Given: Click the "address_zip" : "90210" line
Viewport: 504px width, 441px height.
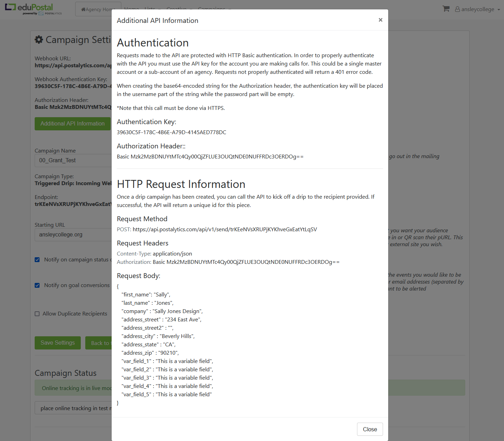Looking at the screenshot, I should tap(150, 353).
